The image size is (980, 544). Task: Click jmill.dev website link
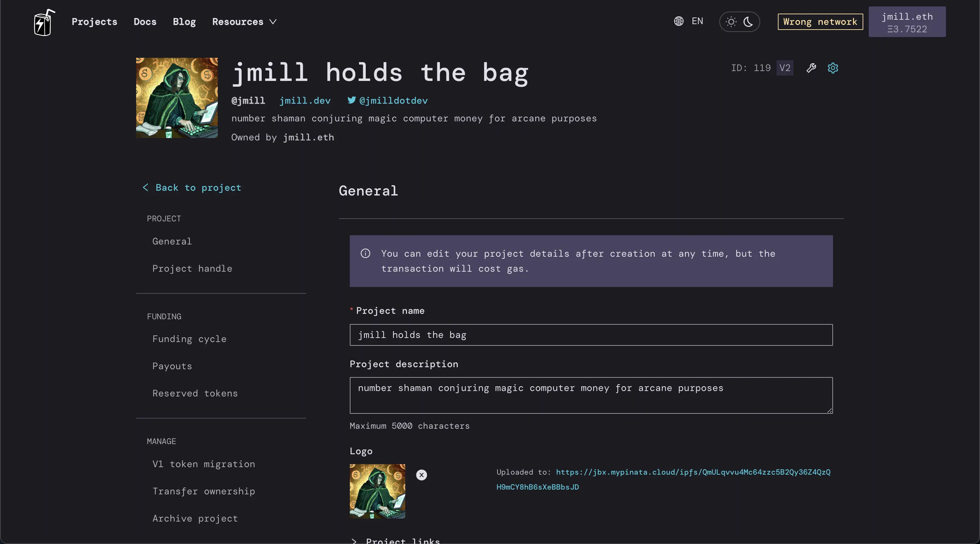[x=305, y=101]
